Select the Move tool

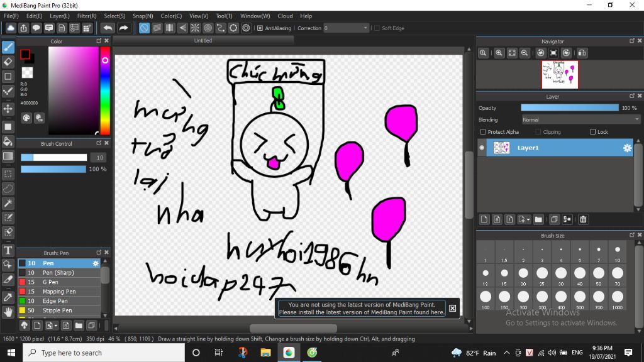pos(8,109)
